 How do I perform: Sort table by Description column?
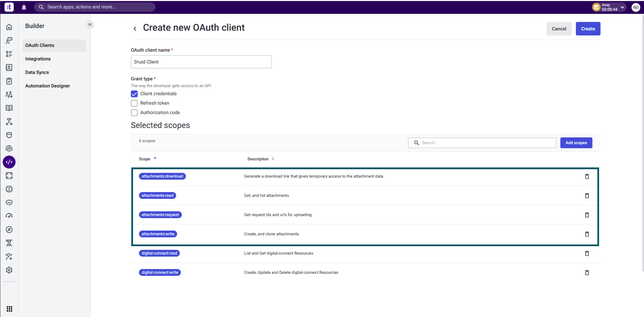[258, 159]
